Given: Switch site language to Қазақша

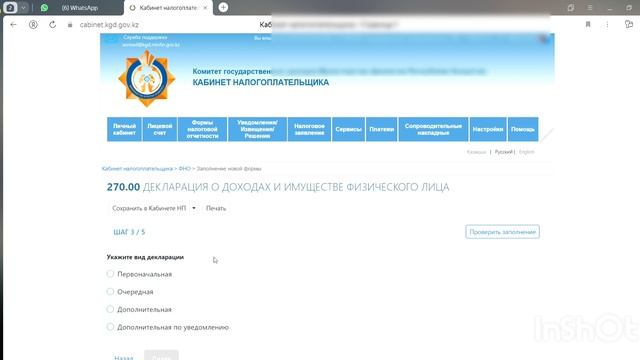Looking at the screenshot, I should (476, 152).
